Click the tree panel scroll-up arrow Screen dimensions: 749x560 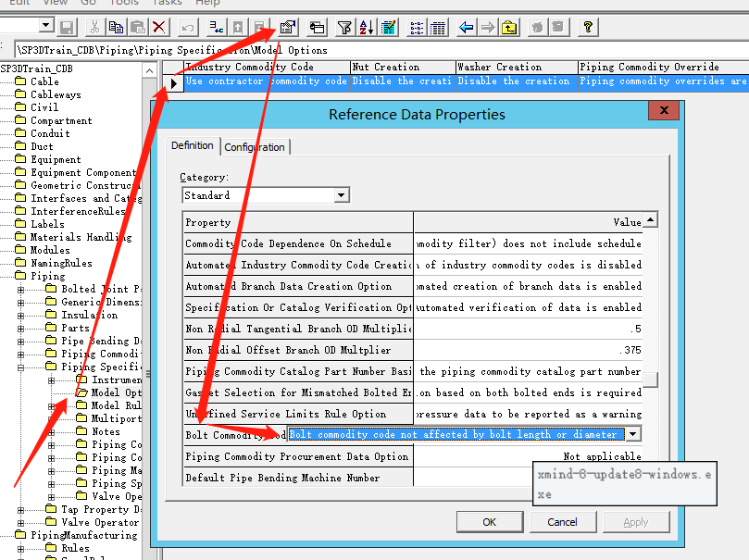click(x=149, y=71)
